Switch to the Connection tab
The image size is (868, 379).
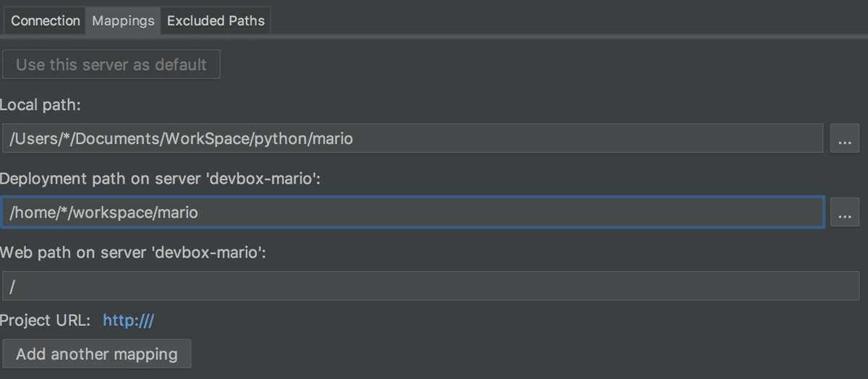coord(46,21)
